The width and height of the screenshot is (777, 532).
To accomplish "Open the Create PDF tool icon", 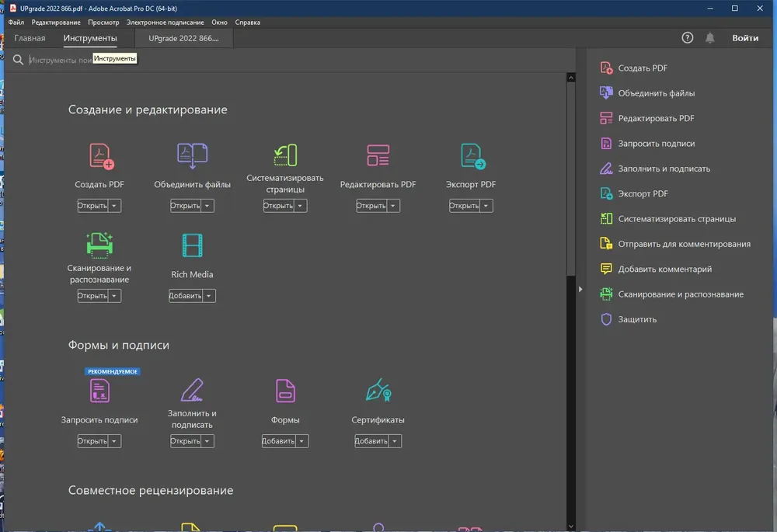I will click(101, 156).
